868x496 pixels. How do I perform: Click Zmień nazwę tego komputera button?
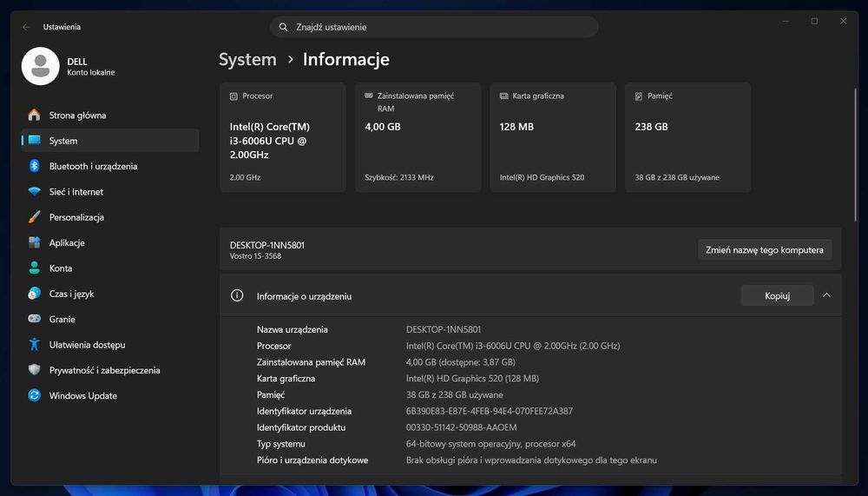[765, 250]
